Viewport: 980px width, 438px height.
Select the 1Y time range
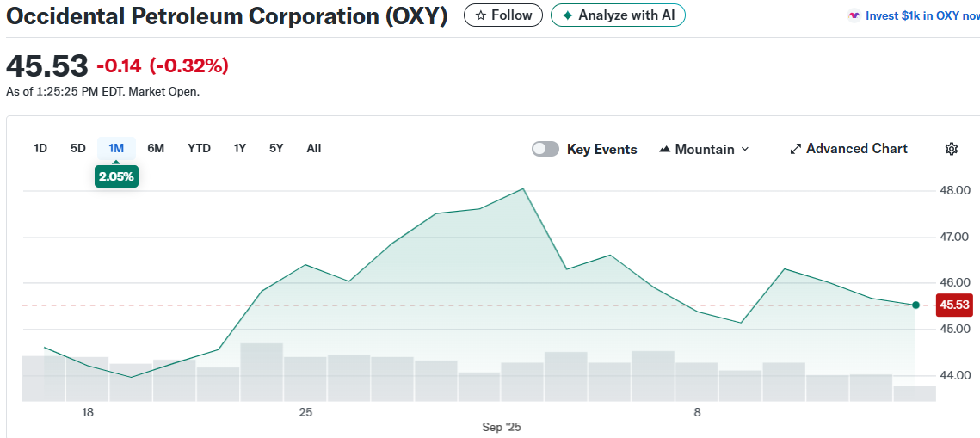[240, 149]
